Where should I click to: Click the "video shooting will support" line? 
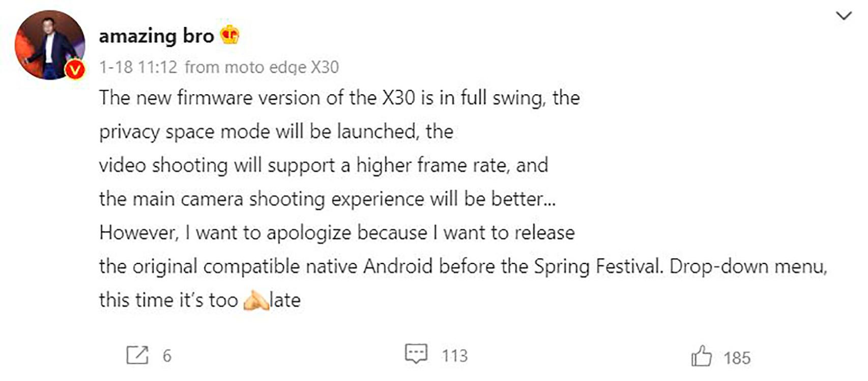pyautogui.click(x=324, y=165)
